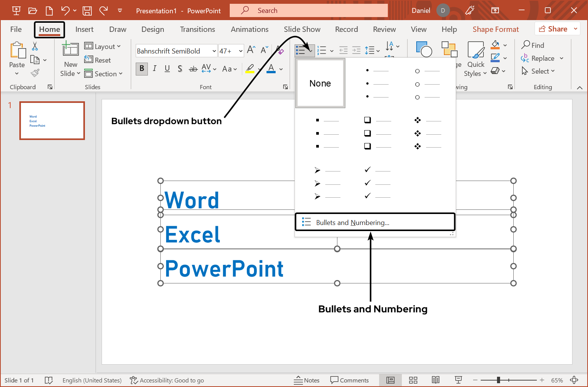The image size is (588, 387).
Task: Toggle Bold formatting
Action: (142, 69)
